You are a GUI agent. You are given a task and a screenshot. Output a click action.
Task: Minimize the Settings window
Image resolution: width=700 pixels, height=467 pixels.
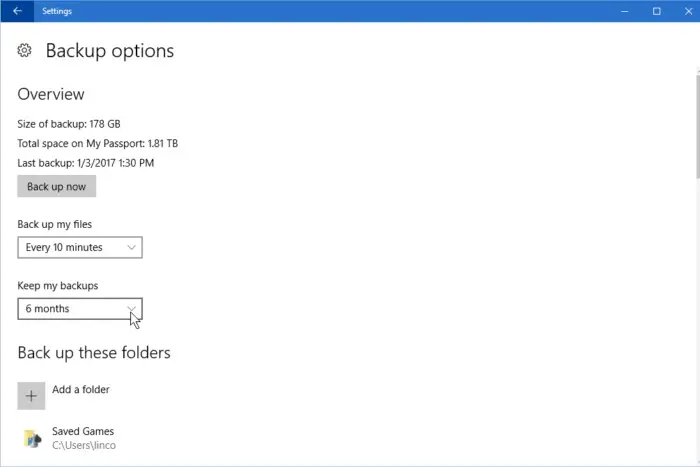[625, 11]
